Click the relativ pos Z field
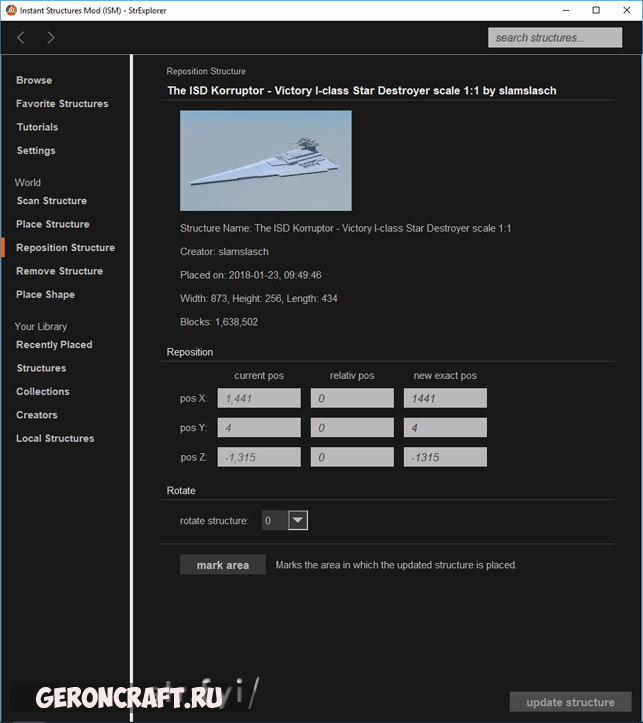643x723 pixels. click(x=352, y=457)
